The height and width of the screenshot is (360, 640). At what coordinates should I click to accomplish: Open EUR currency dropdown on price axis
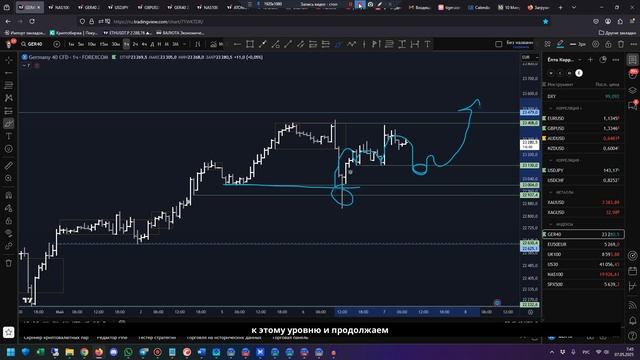click(x=530, y=58)
